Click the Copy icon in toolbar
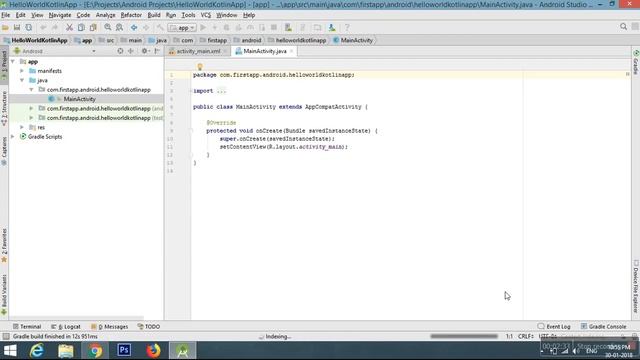The image size is (640, 360). pyautogui.click(x=81, y=27)
